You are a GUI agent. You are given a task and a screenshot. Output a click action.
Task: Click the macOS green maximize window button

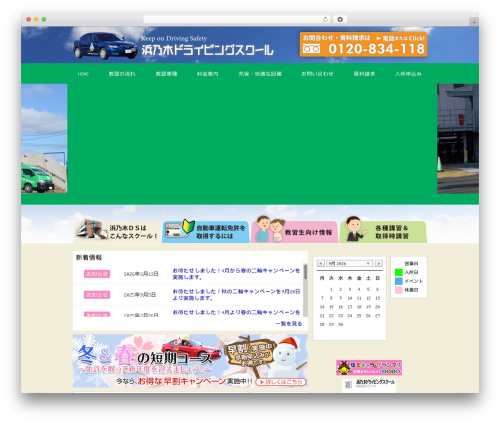coord(44,19)
